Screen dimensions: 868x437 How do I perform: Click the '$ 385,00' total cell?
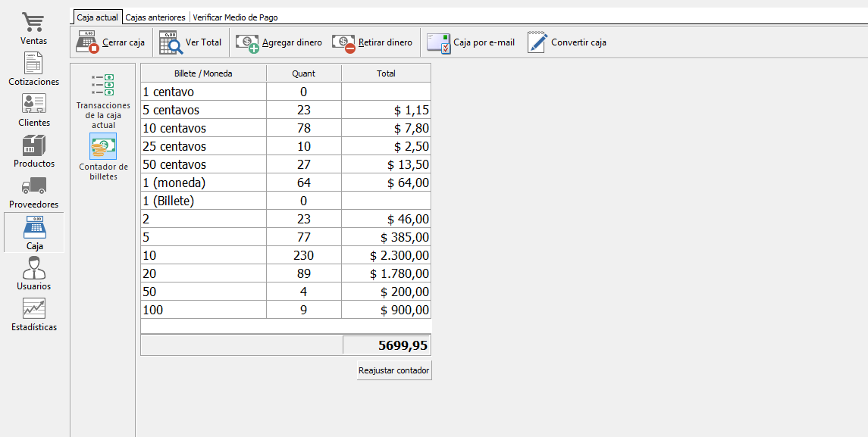pos(386,237)
